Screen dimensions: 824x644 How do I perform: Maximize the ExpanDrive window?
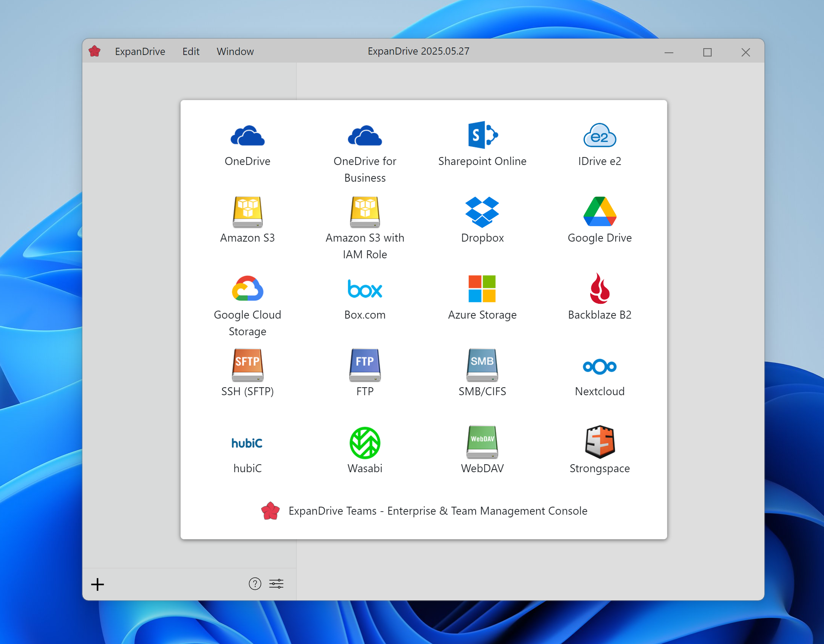coord(707,52)
